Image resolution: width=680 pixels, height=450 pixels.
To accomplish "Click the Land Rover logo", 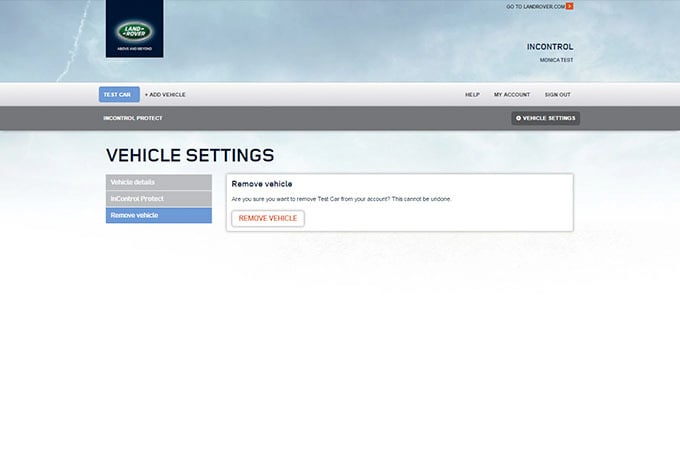I will (x=134, y=30).
